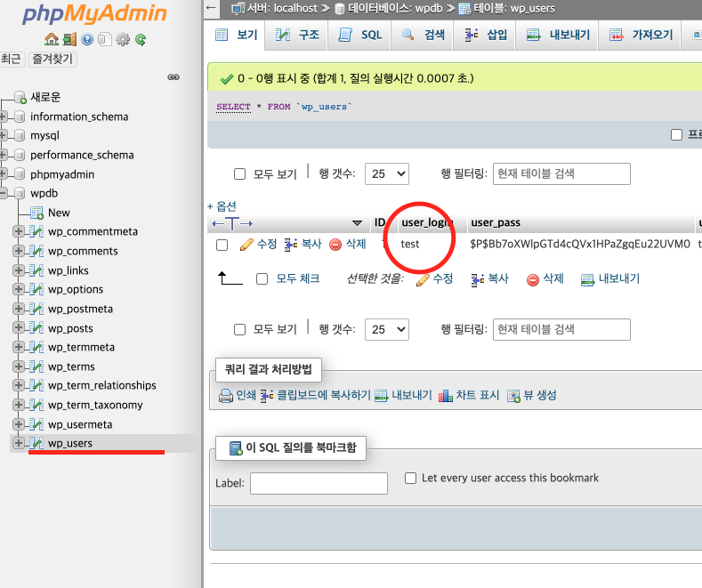
Task: Open the 내보내기 tab
Action: click(558, 35)
